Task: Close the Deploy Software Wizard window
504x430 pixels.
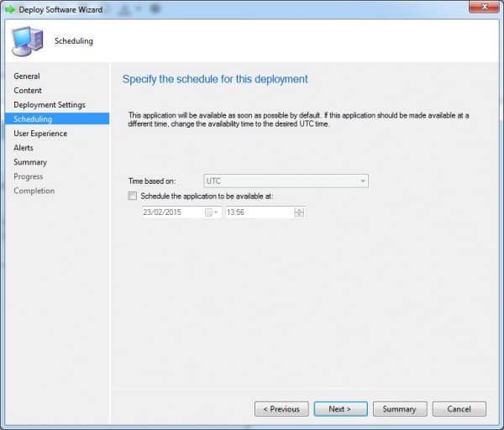Action: (481, 8)
